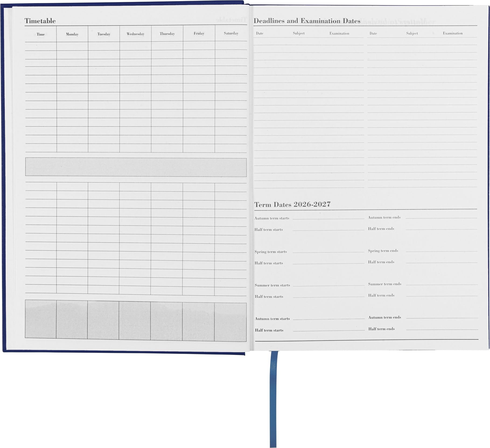Click the blue ribbon bookmark
Image resolution: width=490 pixels, height=448 pixels.
[273, 399]
